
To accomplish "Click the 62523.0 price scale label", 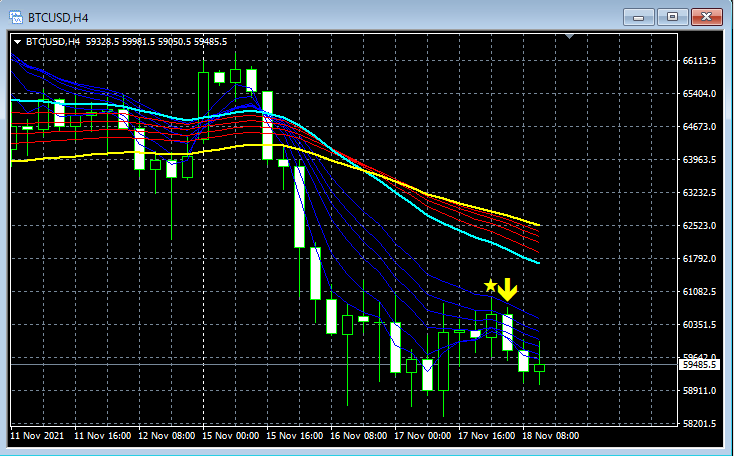I will click(x=699, y=225).
